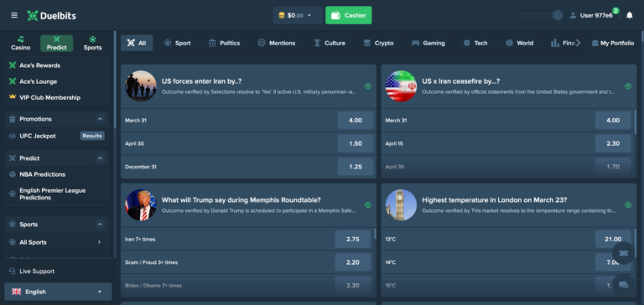Show more categories with right chevron

point(578,43)
